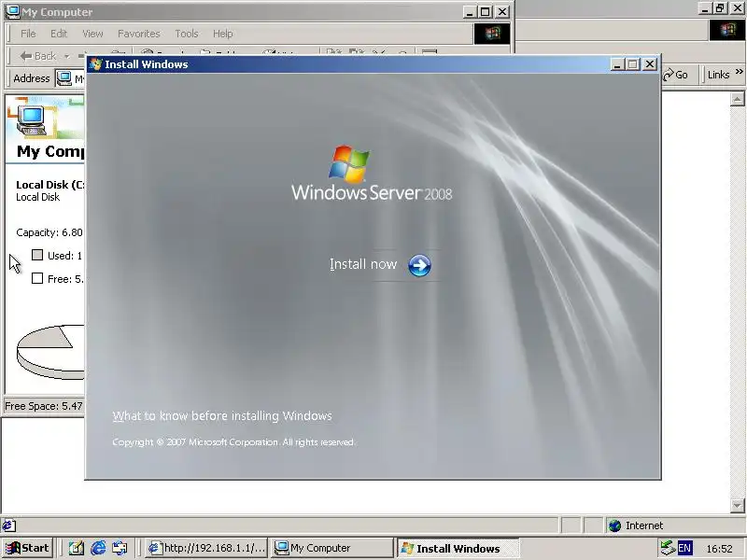Click the EN language indicator
The image size is (747, 560).
pyautogui.click(x=684, y=548)
